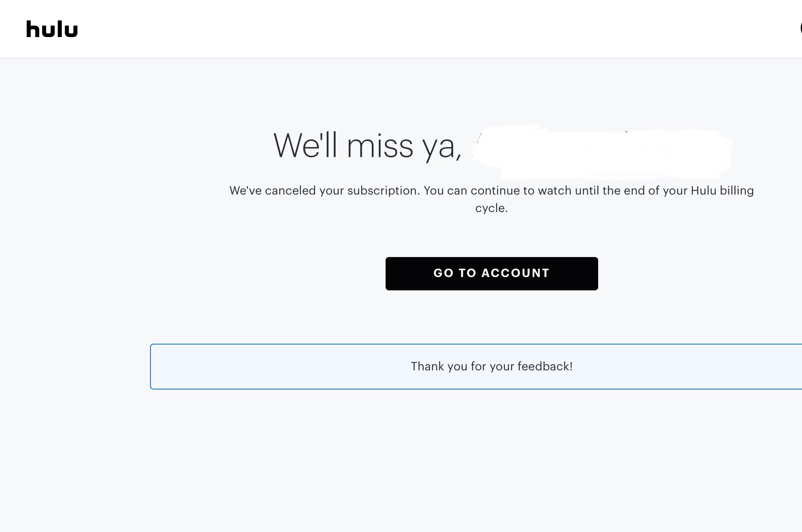Select the partially visible profile avatar icon

pyautogui.click(x=800, y=29)
